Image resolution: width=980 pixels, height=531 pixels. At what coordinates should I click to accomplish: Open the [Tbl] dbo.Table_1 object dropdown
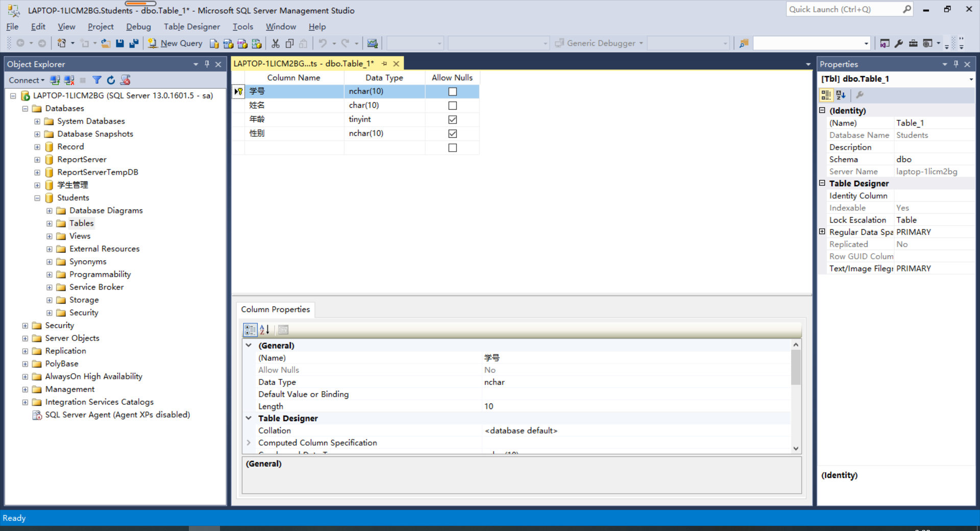(x=971, y=79)
